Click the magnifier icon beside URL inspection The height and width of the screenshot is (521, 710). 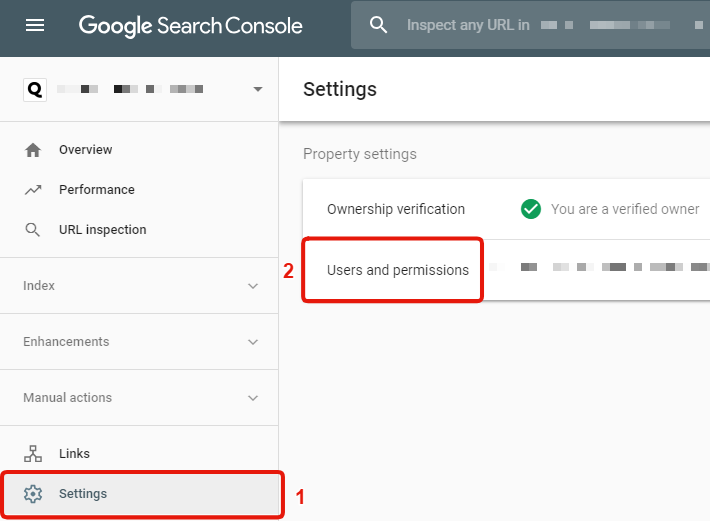(x=33, y=230)
